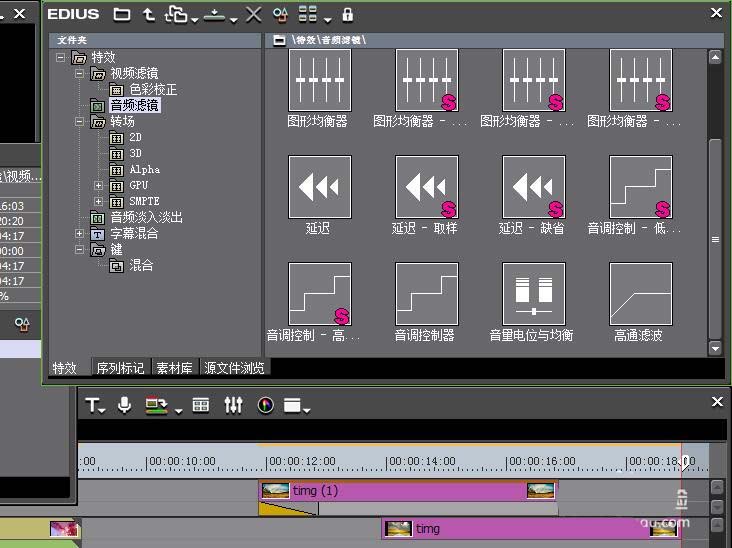This screenshot has width=732, height=548.
Task: Collapse the 特效 root folder
Action: [60, 57]
